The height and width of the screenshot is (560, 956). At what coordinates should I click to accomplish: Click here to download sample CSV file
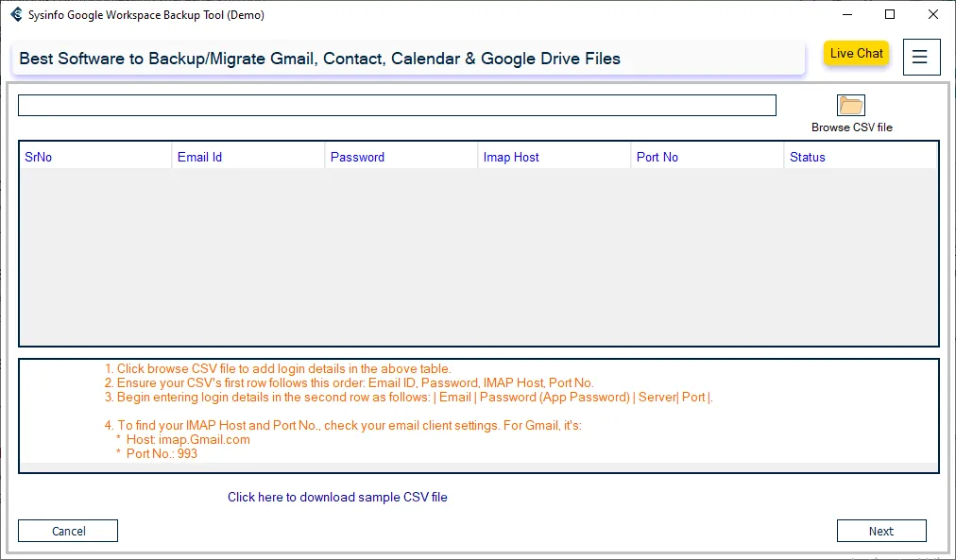point(337,497)
